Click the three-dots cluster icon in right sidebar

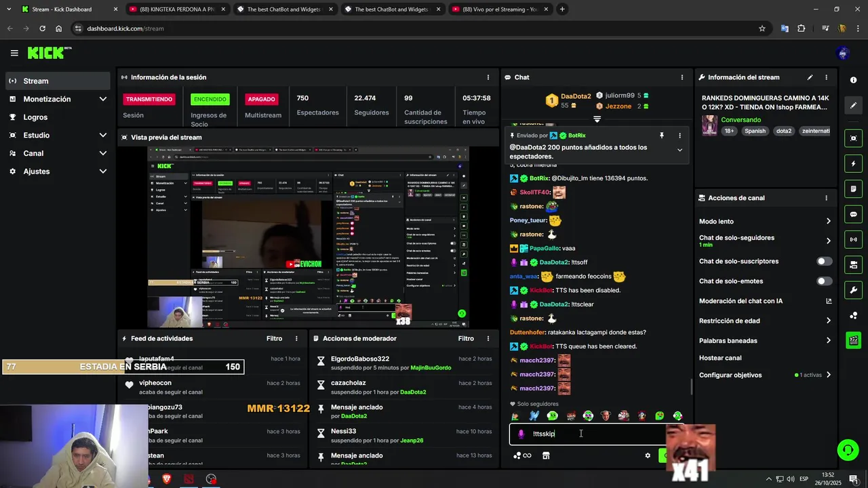tap(853, 315)
